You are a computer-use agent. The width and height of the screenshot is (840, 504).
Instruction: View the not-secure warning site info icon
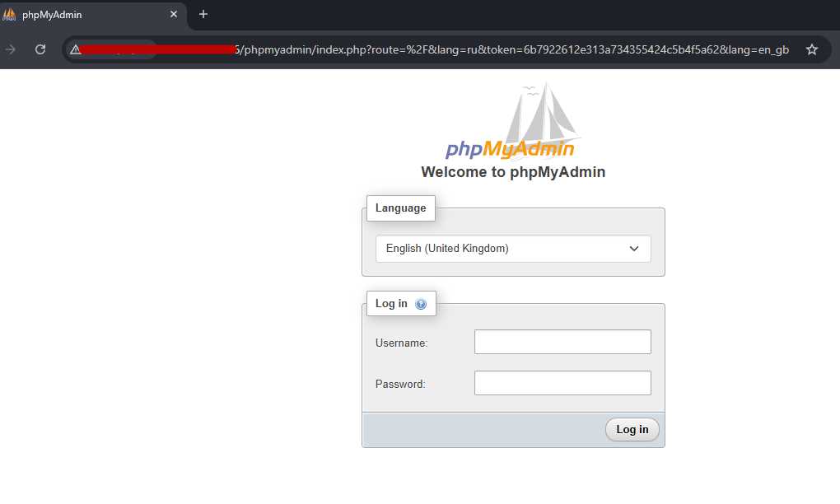click(x=76, y=49)
